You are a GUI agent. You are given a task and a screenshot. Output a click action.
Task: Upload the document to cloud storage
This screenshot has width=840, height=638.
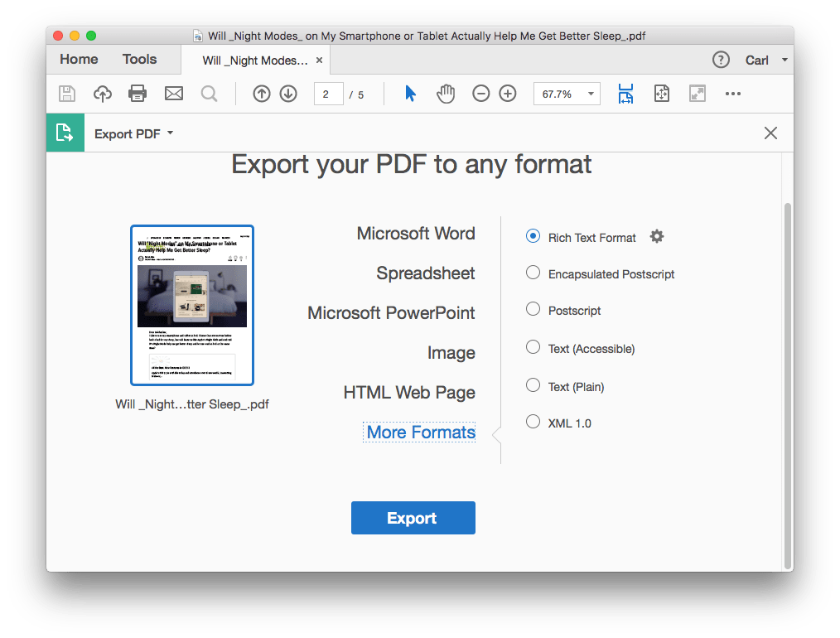click(x=102, y=93)
